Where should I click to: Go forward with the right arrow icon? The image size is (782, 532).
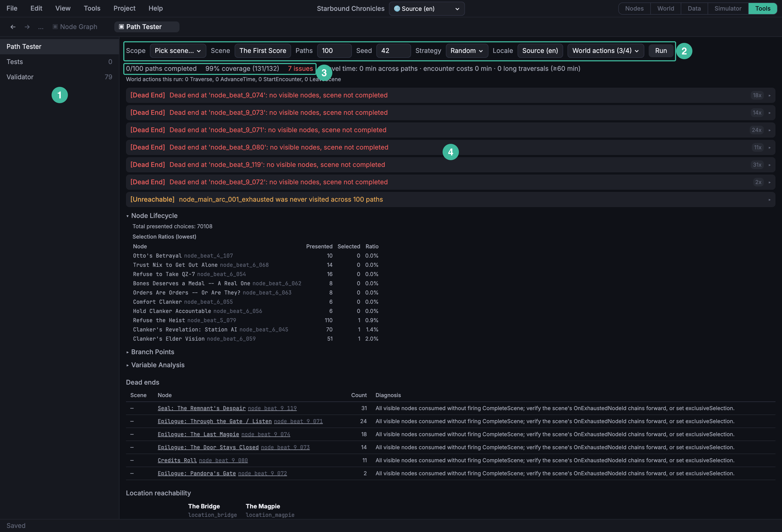tap(27, 27)
